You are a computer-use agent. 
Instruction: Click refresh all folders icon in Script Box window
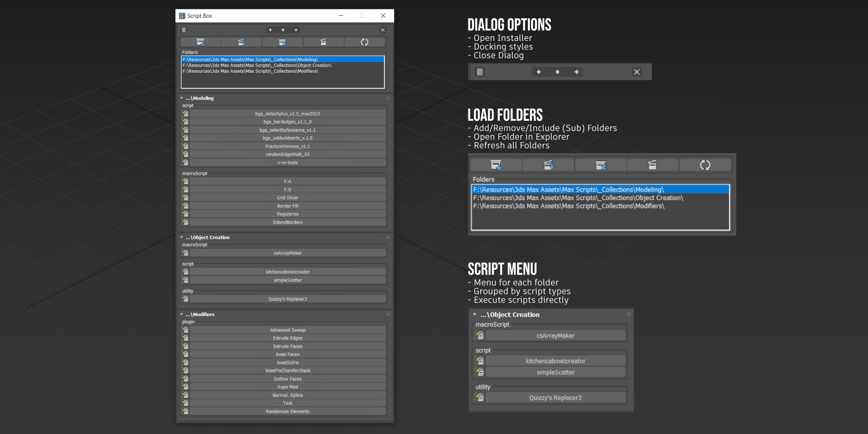click(365, 42)
